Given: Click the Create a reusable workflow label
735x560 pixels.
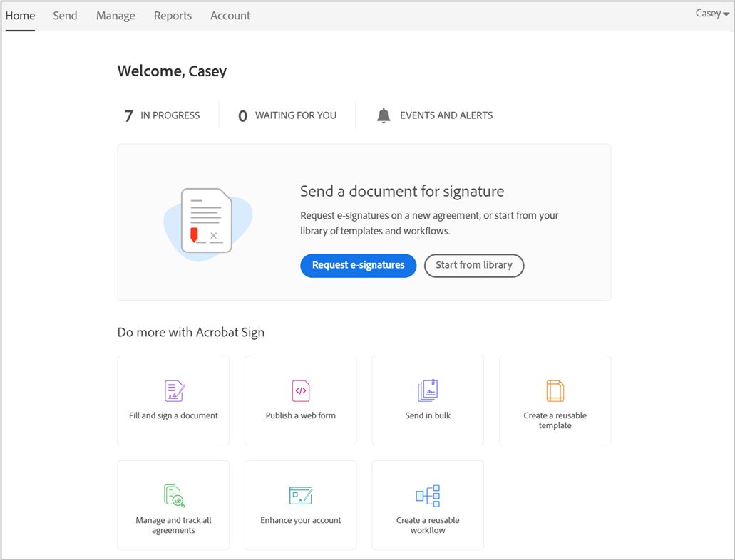Looking at the screenshot, I should [x=428, y=525].
